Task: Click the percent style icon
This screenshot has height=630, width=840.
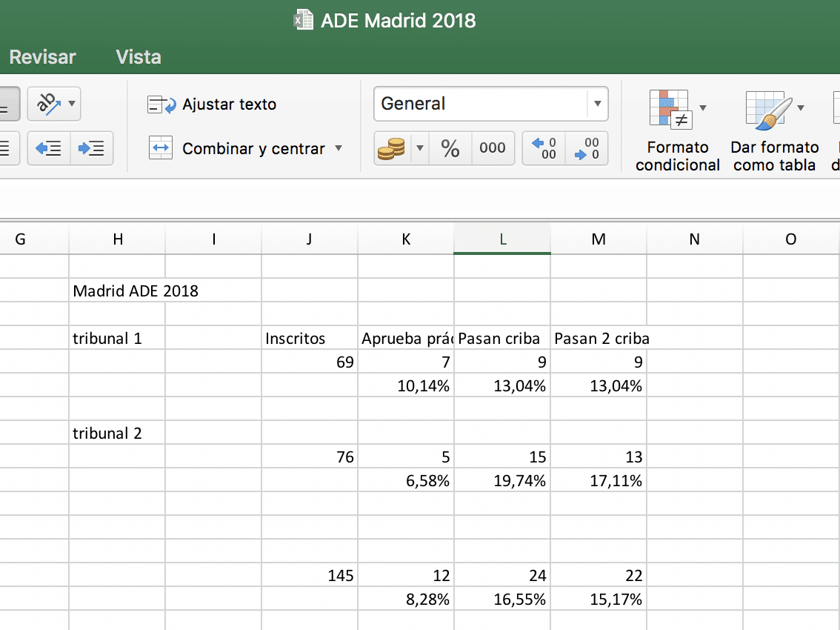Action: click(450, 148)
